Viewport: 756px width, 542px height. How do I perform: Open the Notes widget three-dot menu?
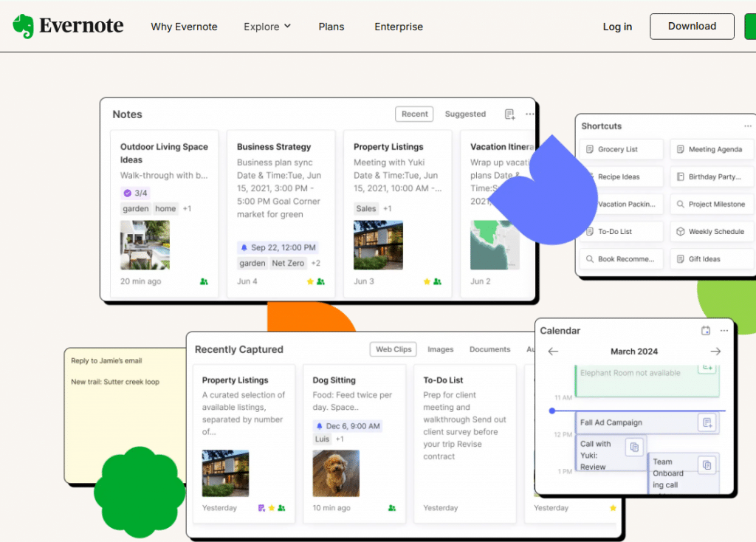tap(529, 114)
